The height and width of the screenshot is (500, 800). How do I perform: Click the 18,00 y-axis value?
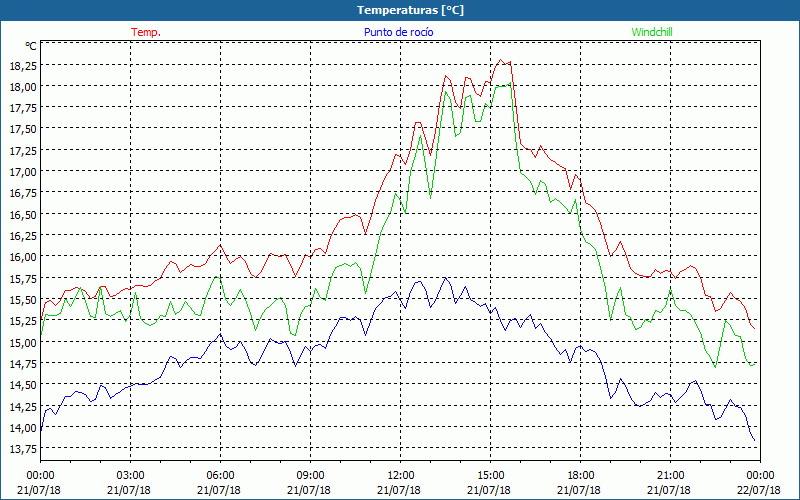pyautogui.click(x=23, y=87)
